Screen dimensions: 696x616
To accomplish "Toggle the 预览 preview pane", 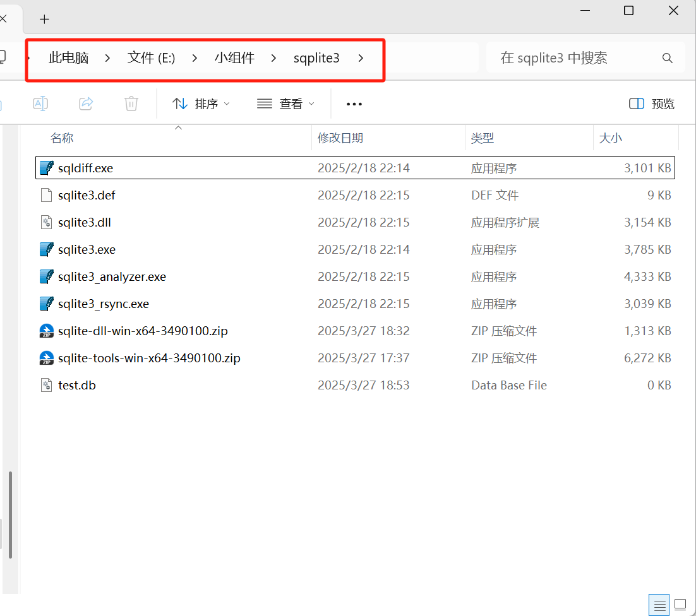I will (x=652, y=104).
